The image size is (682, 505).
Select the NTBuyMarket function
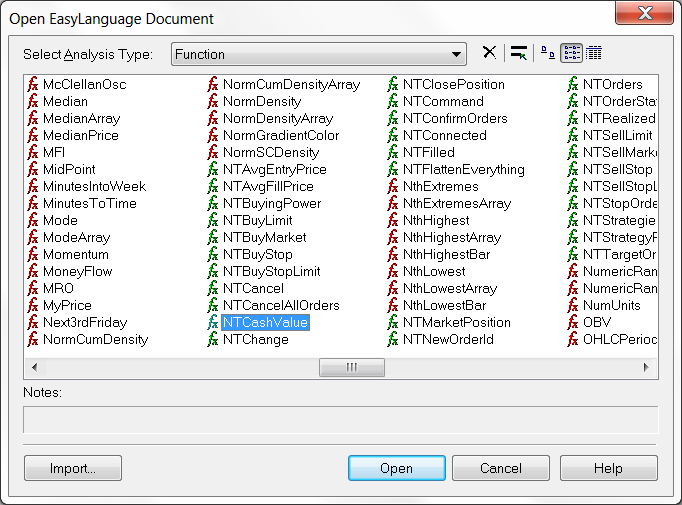tap(264, 237)
